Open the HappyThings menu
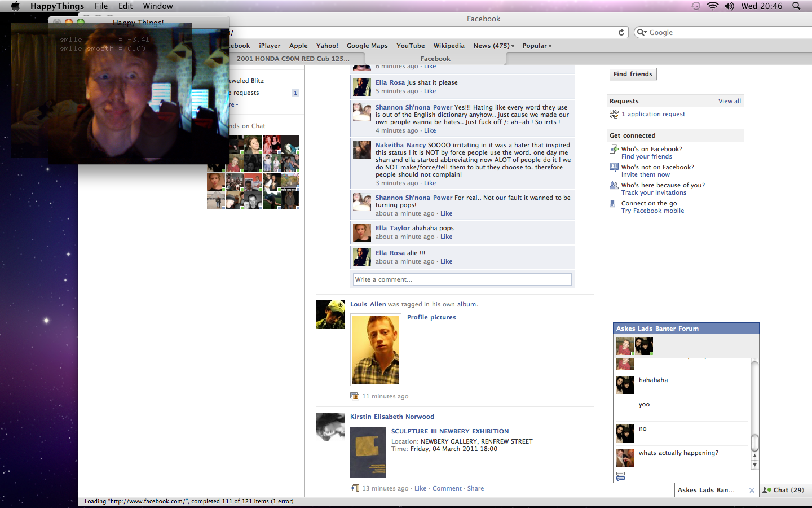This screenshot has height=508, width=812. pyautogui.click(x=57, y=6)
